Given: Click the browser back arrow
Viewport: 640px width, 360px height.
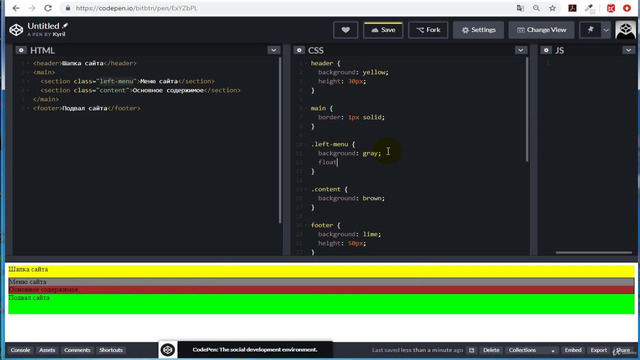Looking at the screenshot, I should point(16,8).
